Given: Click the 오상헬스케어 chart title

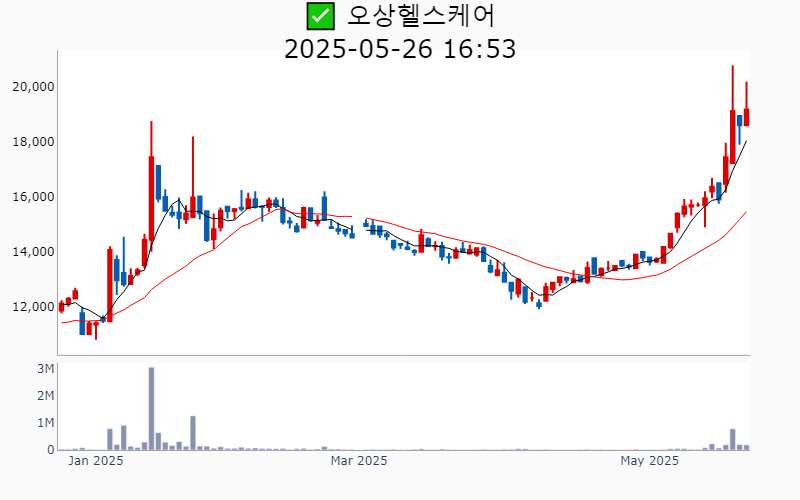Looking at the screenshot, I should pyautogui.click(x=420, y=16).
